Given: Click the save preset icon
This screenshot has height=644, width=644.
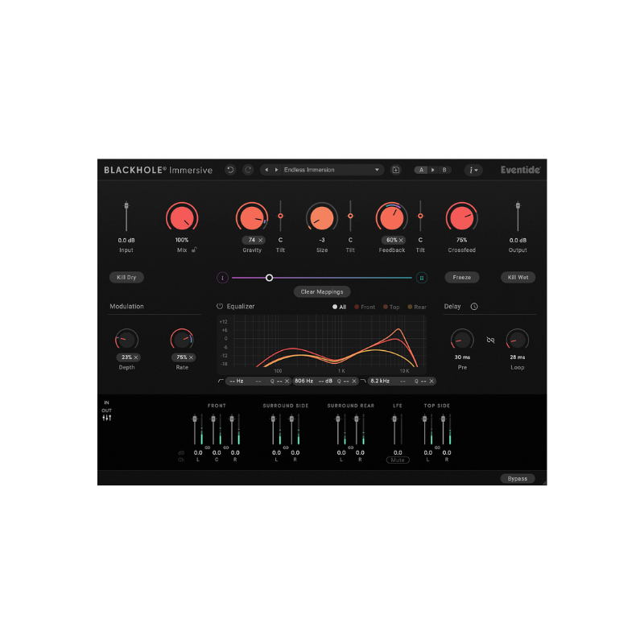Looking at the screenshot, I should click(394, 169).
